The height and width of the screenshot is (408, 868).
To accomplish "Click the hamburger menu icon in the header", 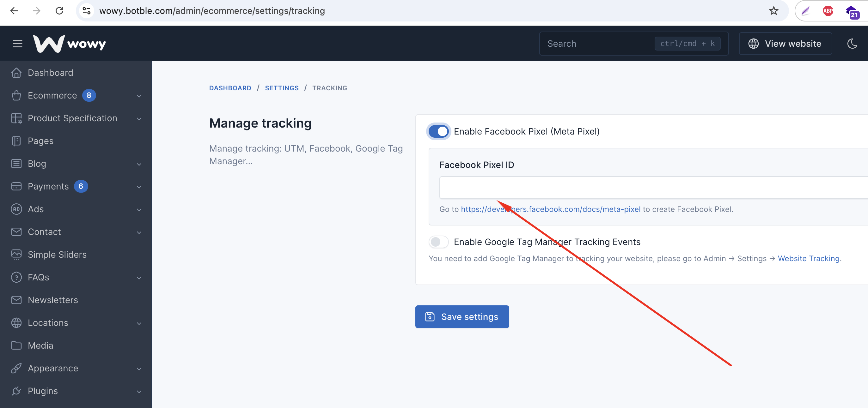I will (17, 44).
